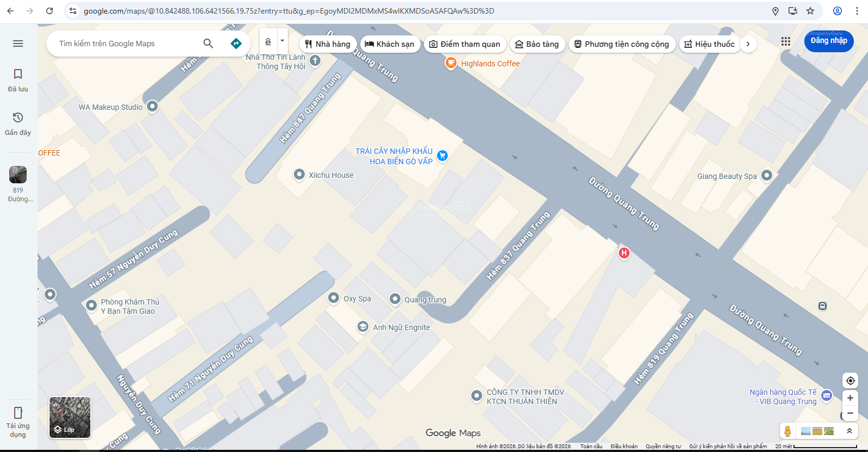Expand the transit mode dropdown arrow
The image size is (868, 452).
(282, 41)
